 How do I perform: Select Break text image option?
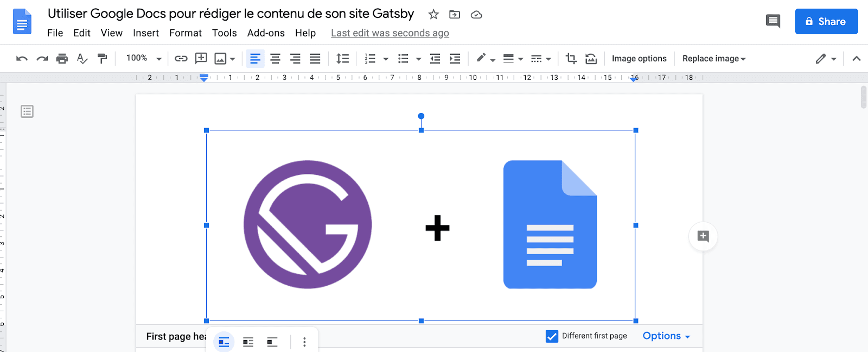click(x=272, y=342)
